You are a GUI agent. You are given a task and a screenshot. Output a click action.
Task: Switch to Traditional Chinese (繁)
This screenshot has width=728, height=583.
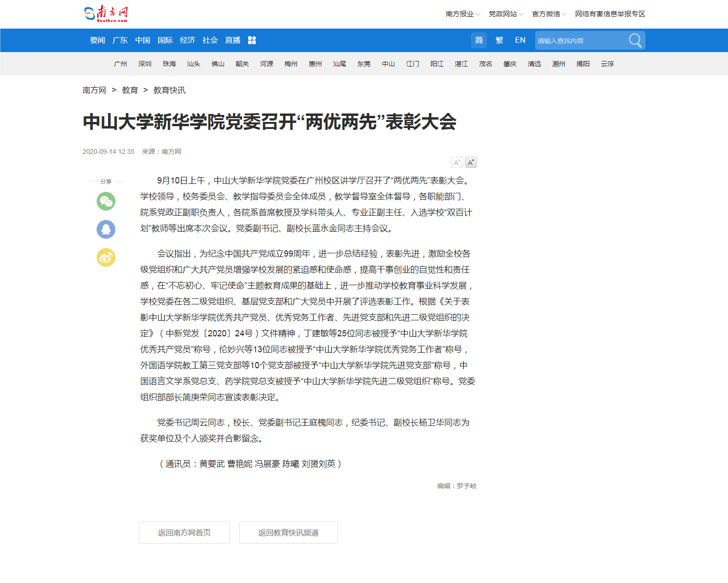500,40
